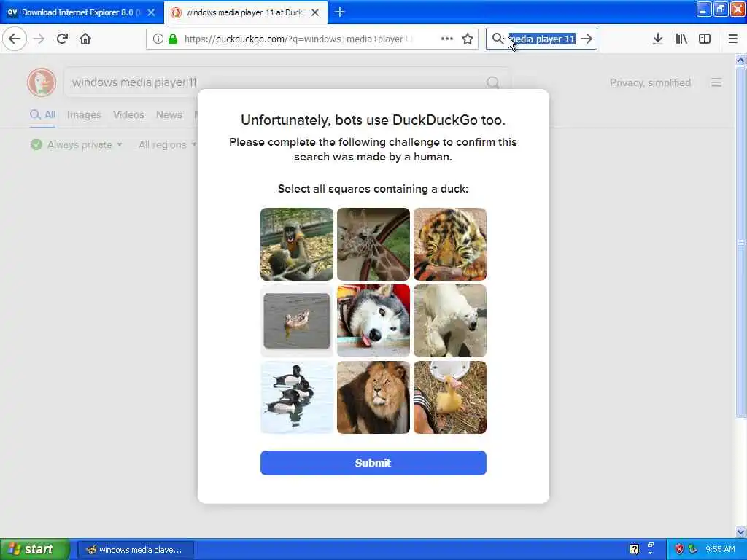Image resolution: width=747 pixels, height=560 pixels.
Task: Click the DuckDuckGo search field magnifier icon
Action: click(493, 82)
